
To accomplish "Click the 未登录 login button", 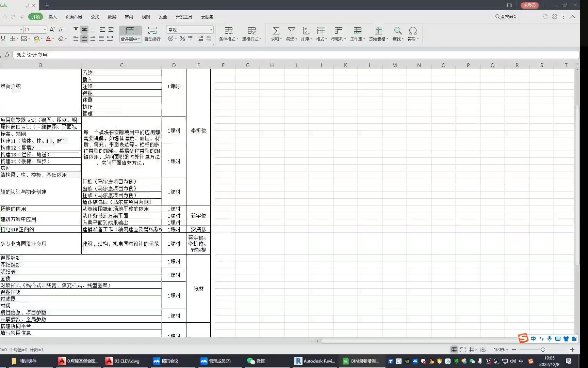I will tap(529, 5).
